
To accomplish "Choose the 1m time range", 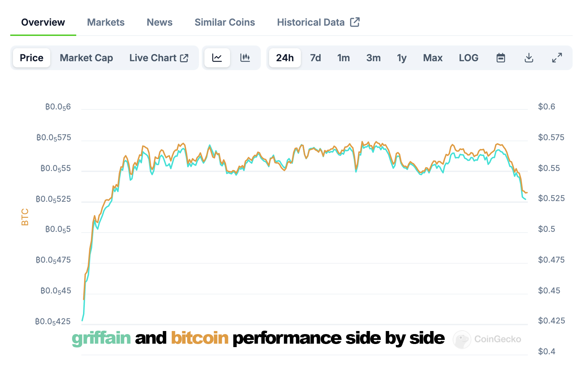I will coord(343,58).
